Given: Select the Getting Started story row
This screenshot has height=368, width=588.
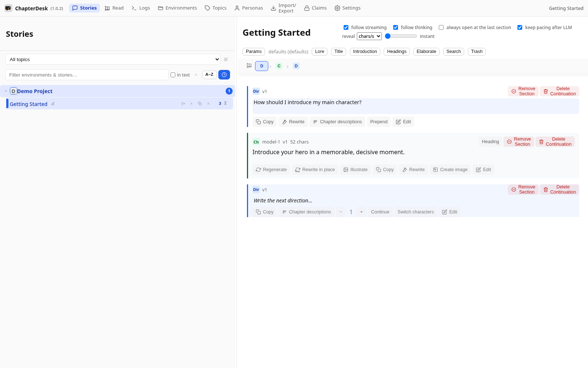Looking at the screenshot, I should 120,104.
